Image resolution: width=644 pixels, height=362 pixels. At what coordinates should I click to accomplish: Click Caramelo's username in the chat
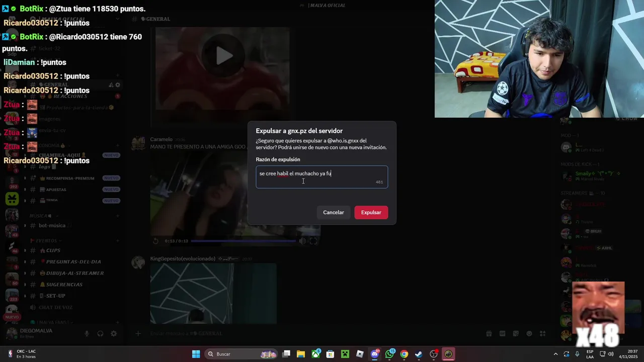tap(161, 139)
